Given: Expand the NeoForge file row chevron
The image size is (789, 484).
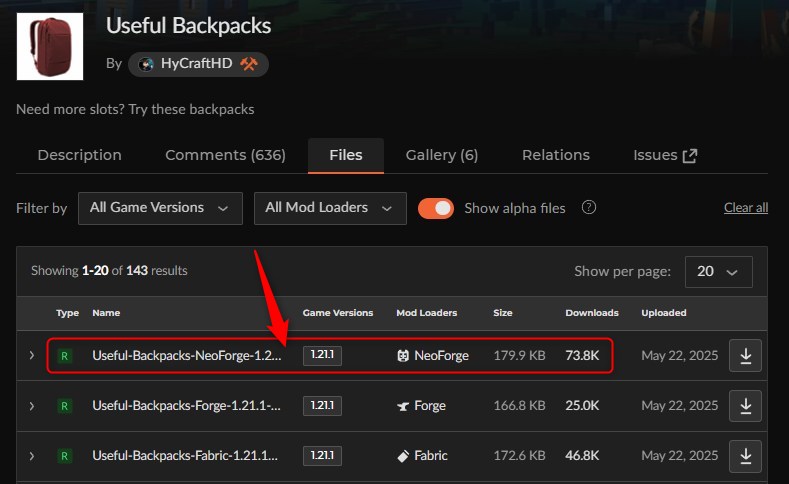Looking at the screenshot, I should (x=32, y=356).
